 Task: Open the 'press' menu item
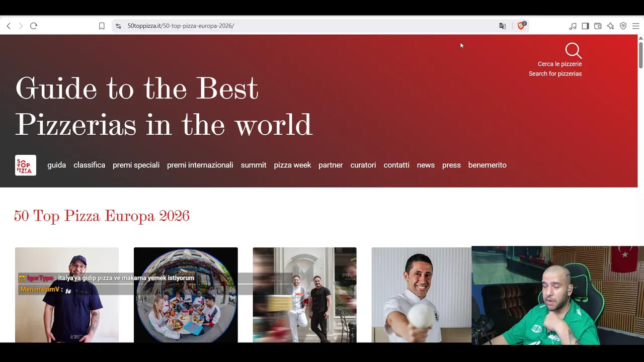451,165
